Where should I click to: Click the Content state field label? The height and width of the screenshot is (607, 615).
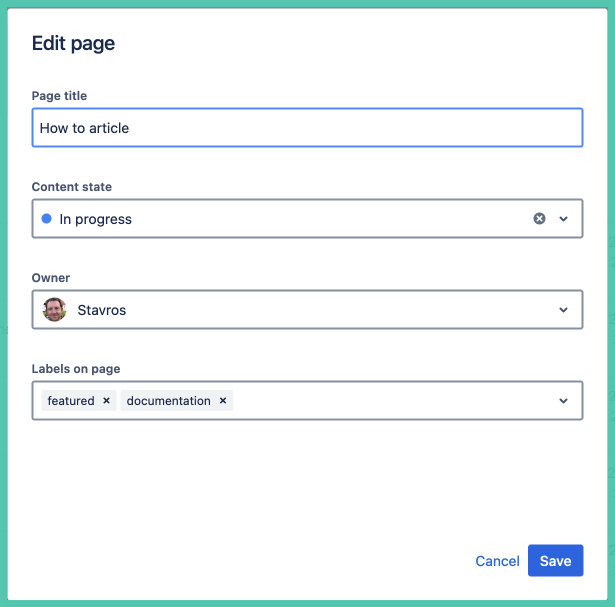tap(72, 187)
